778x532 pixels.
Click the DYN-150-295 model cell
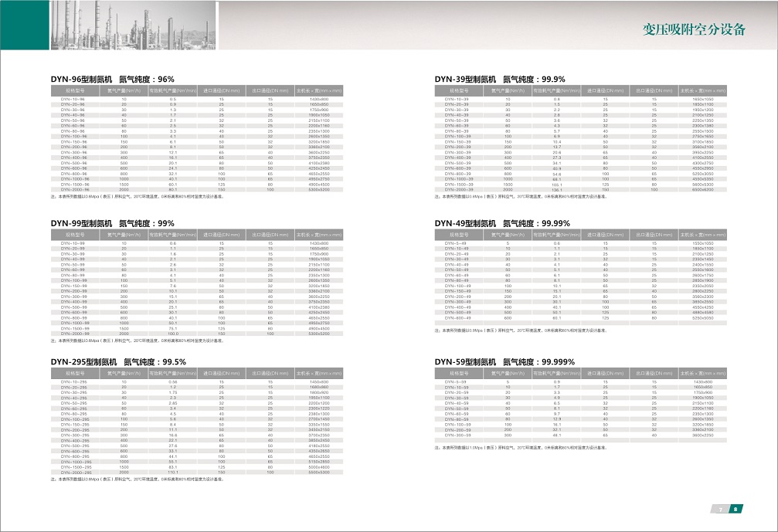(75, 425)
